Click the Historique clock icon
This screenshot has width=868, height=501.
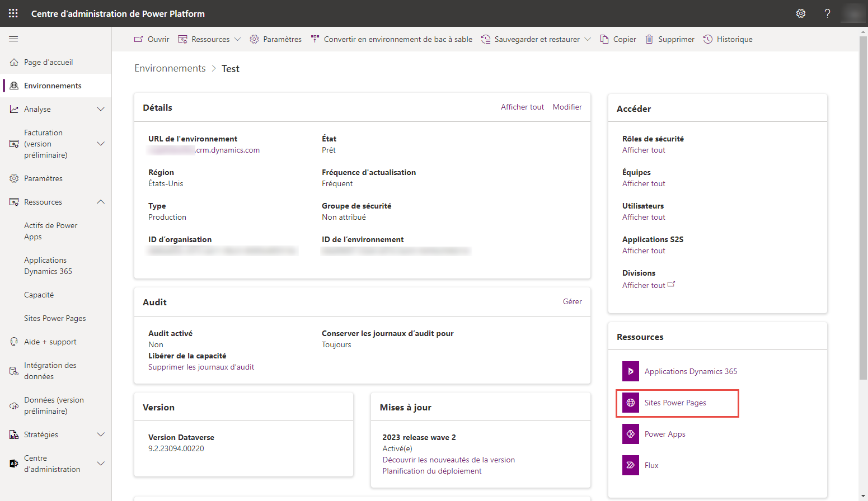[708, 39]
